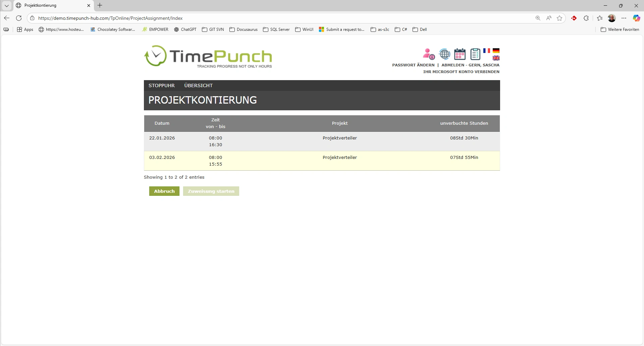Select the 22.01.2026 table row
Viewport: 644px width, 346px height.
tap(322, 141)
